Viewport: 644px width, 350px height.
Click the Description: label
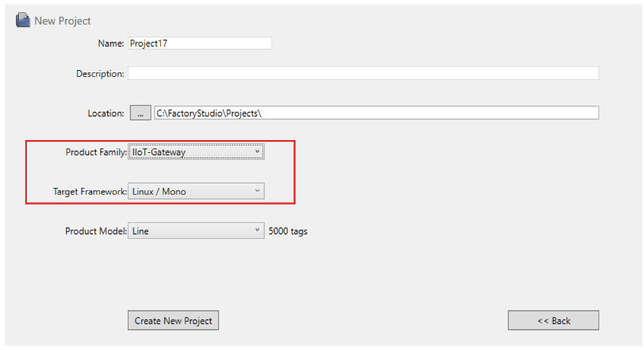[x=100, y=74]
